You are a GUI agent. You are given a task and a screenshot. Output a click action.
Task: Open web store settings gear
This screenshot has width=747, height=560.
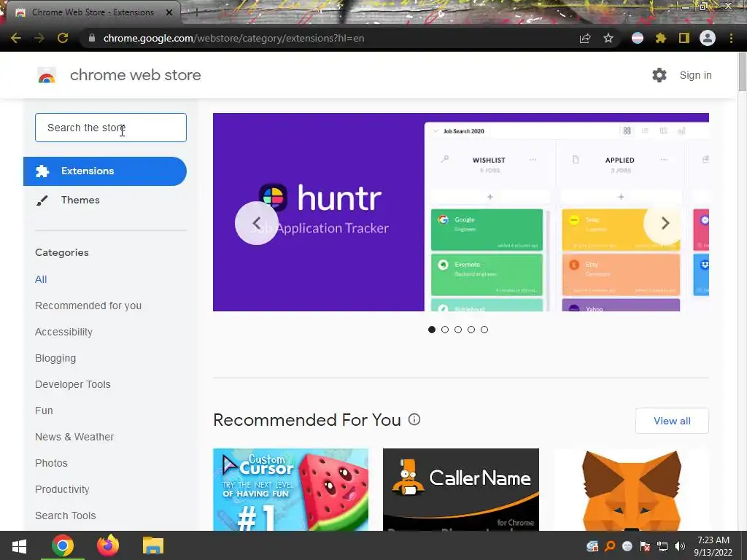(659, 75)
